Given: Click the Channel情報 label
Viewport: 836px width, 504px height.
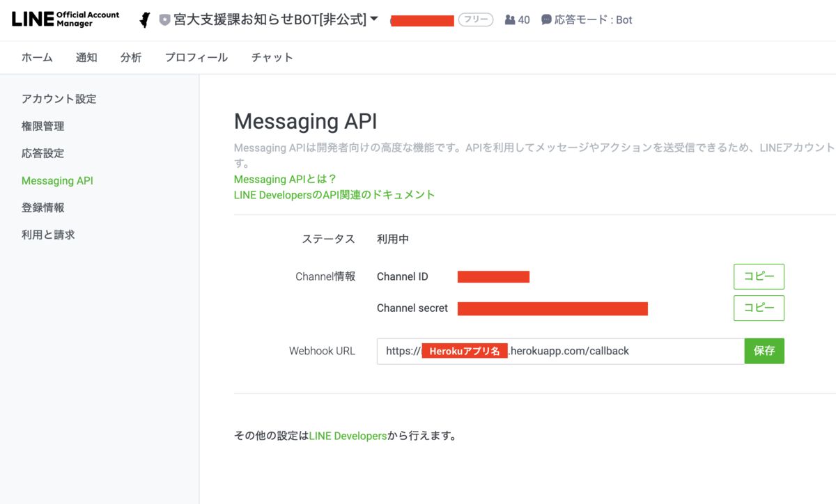Looking at the screenshot, I should [x=325, y=276].
